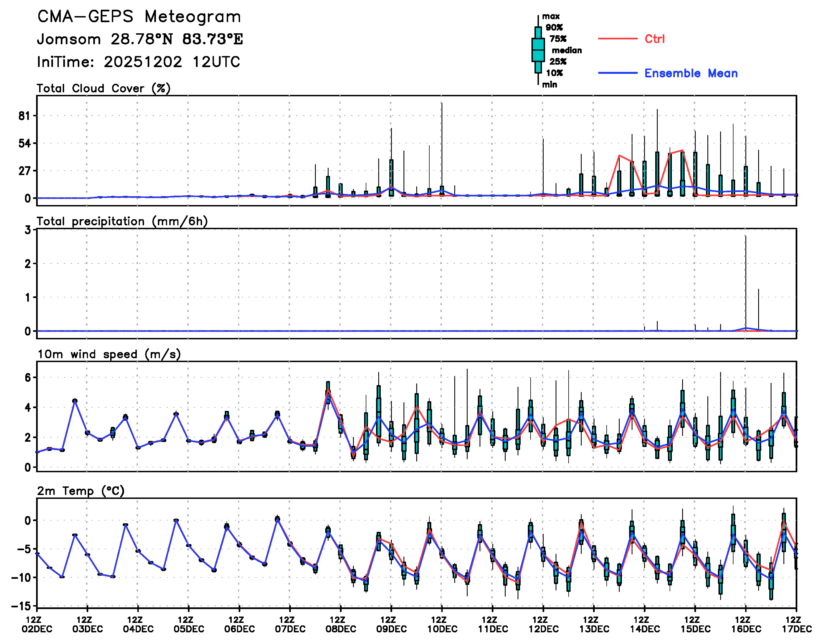
Task: Click the 2m Temp panel title
Action: [x=81, y=491]
